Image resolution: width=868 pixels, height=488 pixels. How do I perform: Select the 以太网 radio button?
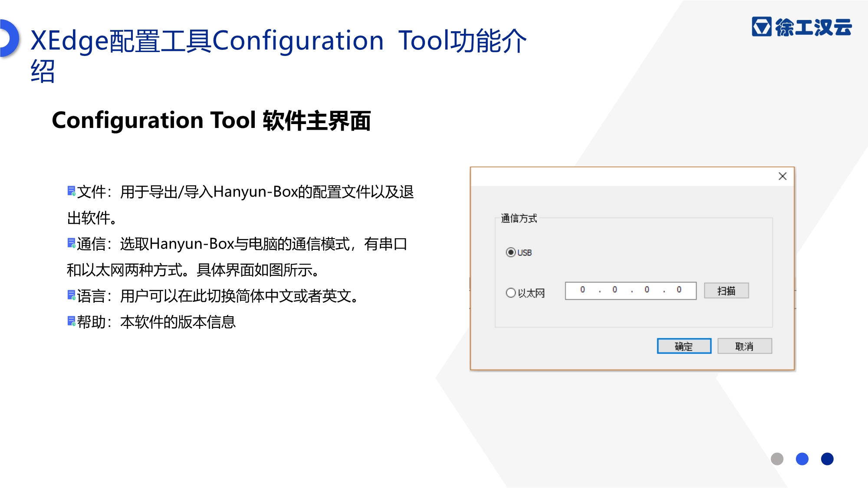[x=511, y=293]
